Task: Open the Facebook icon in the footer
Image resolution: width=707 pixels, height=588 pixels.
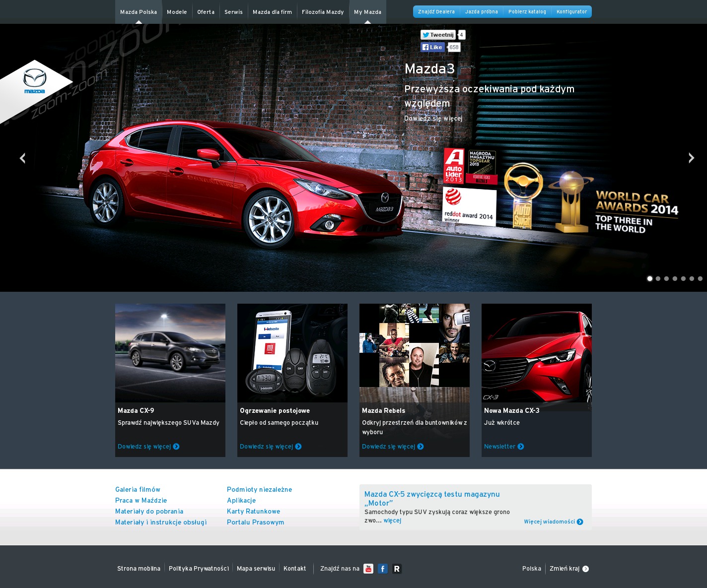Action: pyautogui.click(x=383, y=569)
